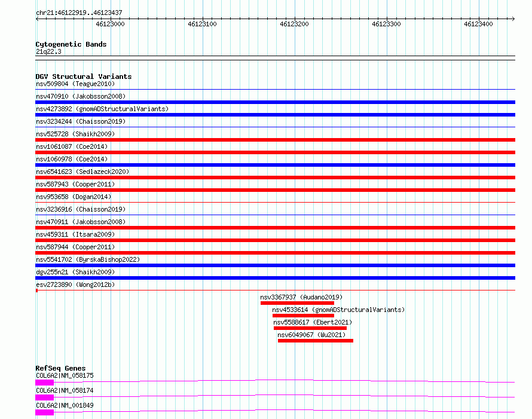Select the nsv4533614 gnomADStructuralVariants short red bar
532x419 pixels.
(x=303, y=316)
